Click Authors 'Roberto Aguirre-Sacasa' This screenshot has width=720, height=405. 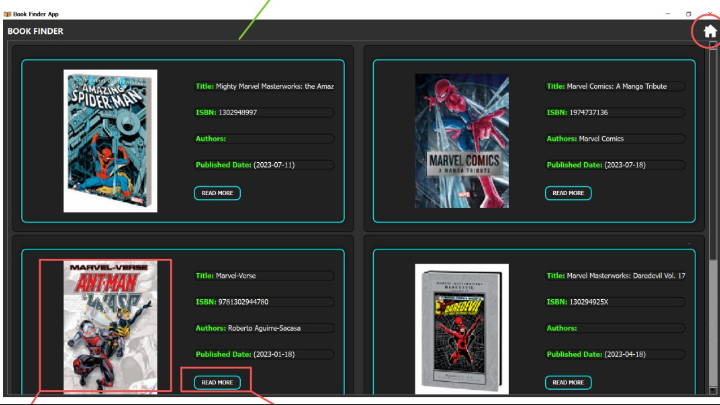[264, 328]
